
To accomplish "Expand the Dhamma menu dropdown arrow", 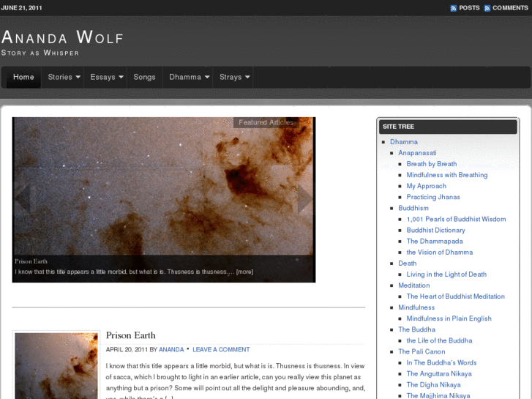I will coord(207,77).
